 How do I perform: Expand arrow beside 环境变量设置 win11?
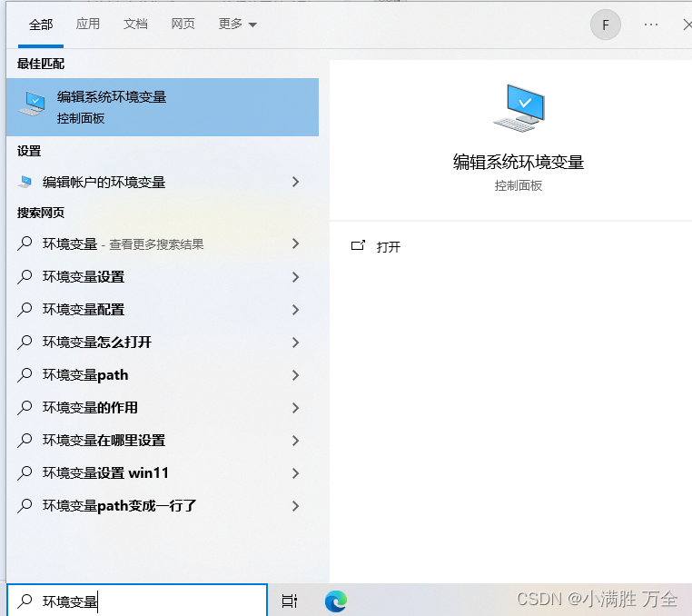[296, 473]
